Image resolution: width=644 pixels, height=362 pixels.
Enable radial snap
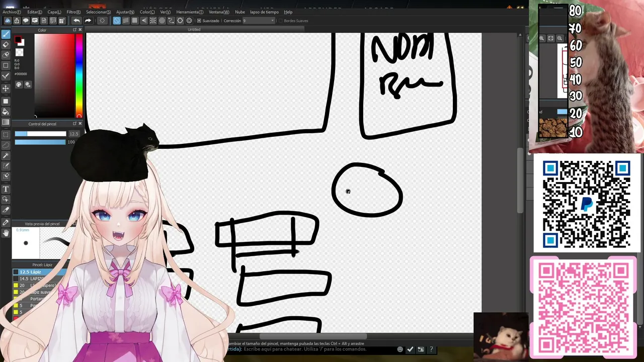(x=153, y=21)
